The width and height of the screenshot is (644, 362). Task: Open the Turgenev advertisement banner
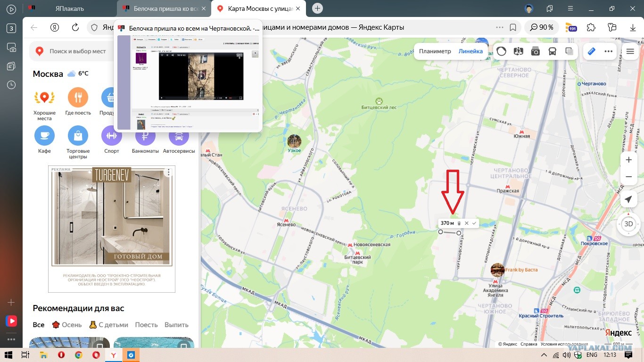pyautogui.click(x=112, y=229)
